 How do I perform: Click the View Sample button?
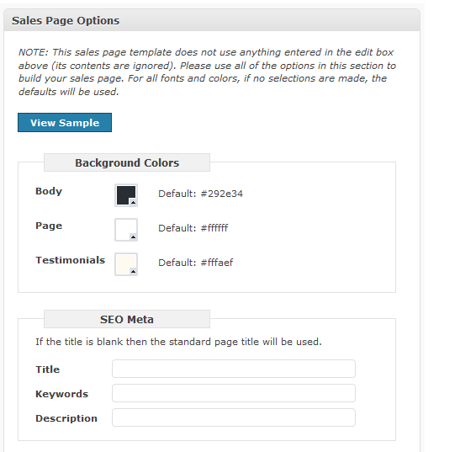65,122
